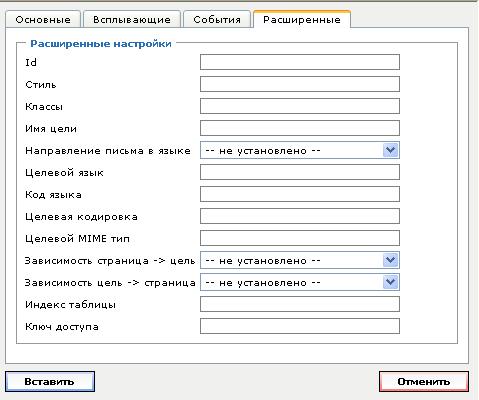Focus the Код языка field
The width and height of the screenshot is (479, 400).
click(300, 194)
